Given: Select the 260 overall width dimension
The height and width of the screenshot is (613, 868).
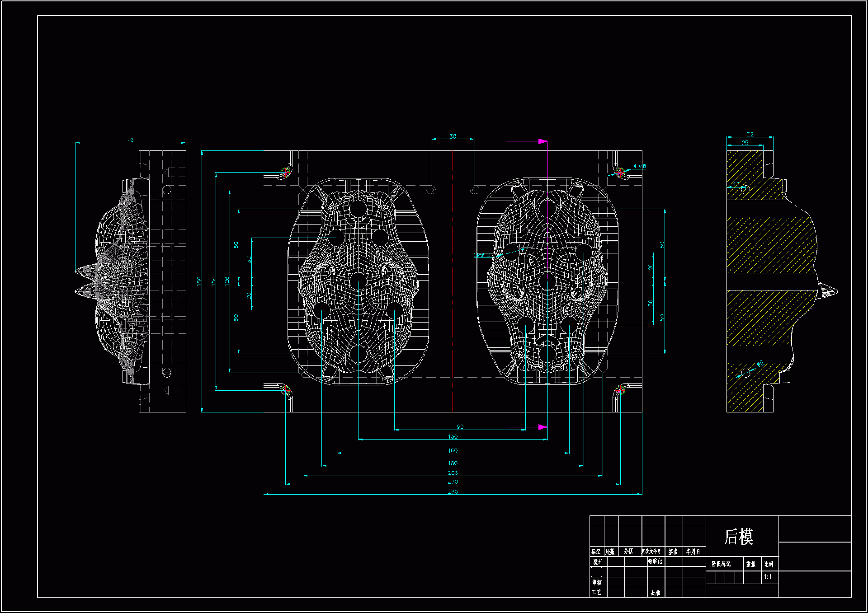Looking at the screenshot, I should [453, 491].
